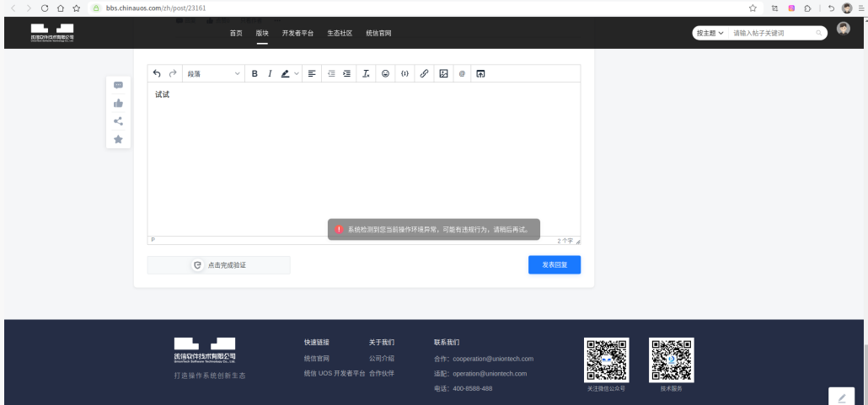Click the star inside the address bar
Viewport: 868px width, 405px height.
[753, 8]
